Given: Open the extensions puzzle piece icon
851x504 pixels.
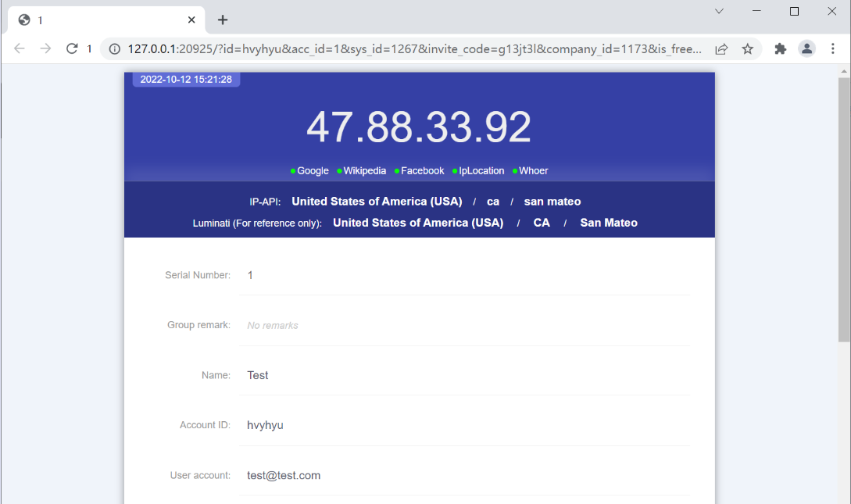Looking at the screenshot, I should pos(780,48).
